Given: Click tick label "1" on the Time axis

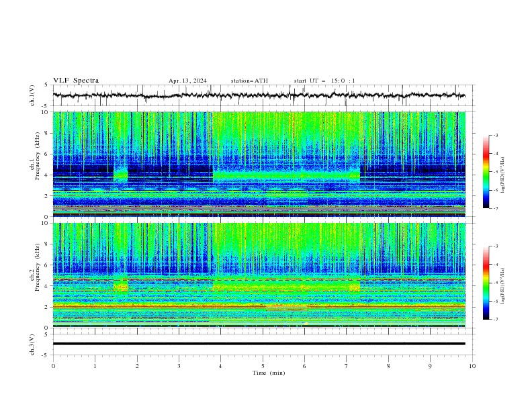Looking at the screenshot, I should (x=95, y=366).
